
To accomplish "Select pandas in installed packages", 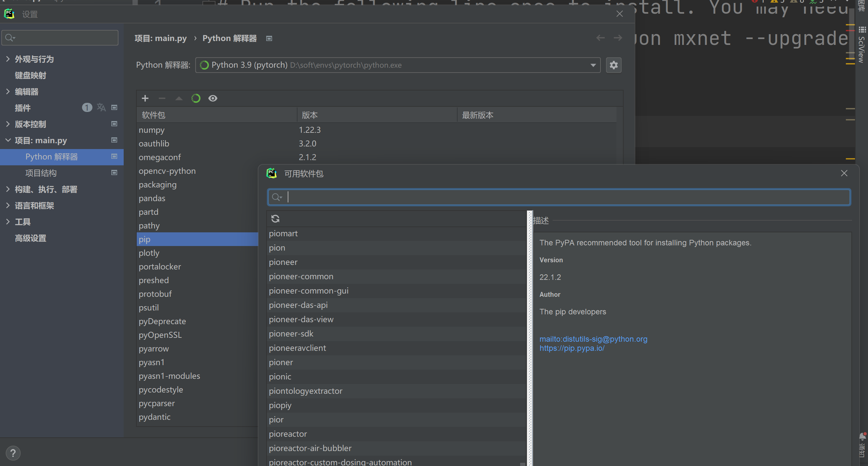I will (152, 198).
